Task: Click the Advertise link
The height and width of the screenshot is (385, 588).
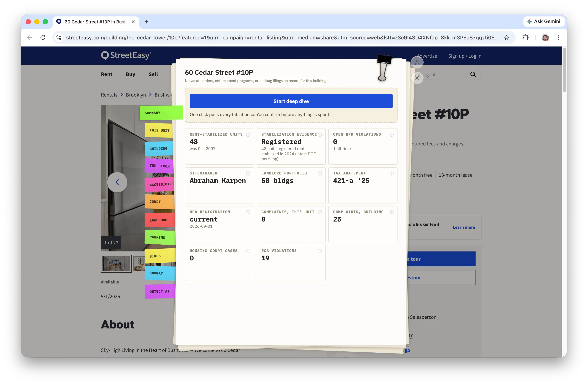Action: point(427,56)
